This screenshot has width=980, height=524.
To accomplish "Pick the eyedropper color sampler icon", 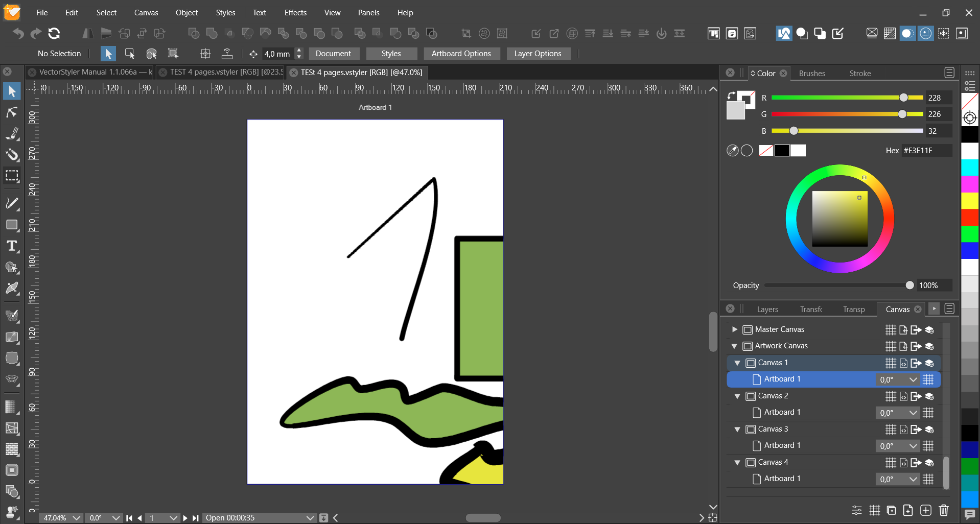I will pos(732,151).
